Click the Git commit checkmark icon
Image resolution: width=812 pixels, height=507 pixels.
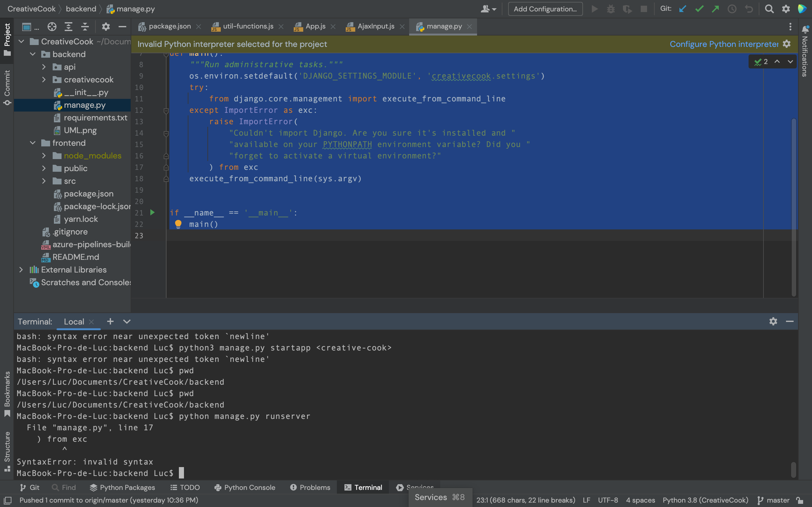pos(699,9)
